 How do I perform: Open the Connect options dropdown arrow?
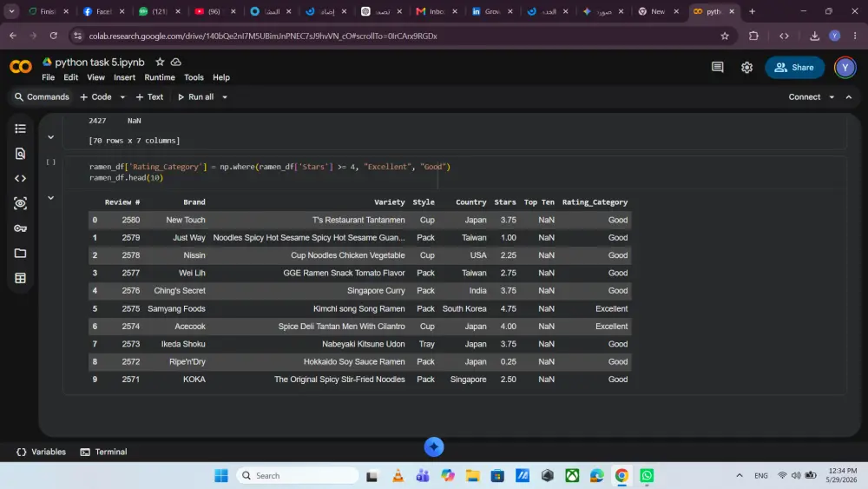pyautogui.click(x=832, y=97)
